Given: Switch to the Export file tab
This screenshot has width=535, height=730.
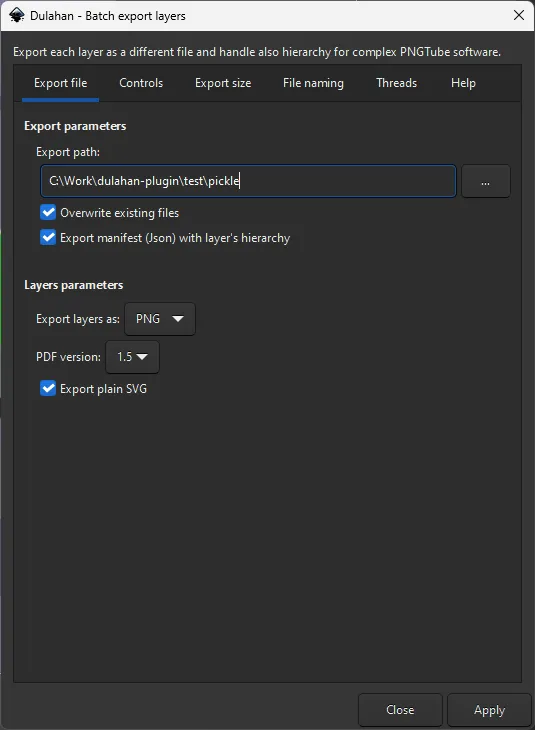Looking at the screenshot, I should pyautogui.click(x=61, y=83).
